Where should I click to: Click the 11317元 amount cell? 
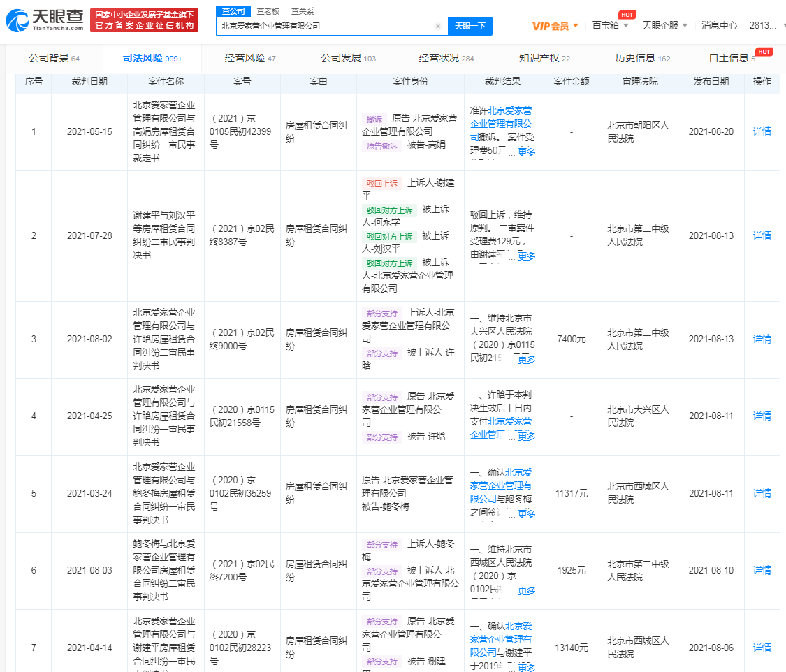coord(572,494)
